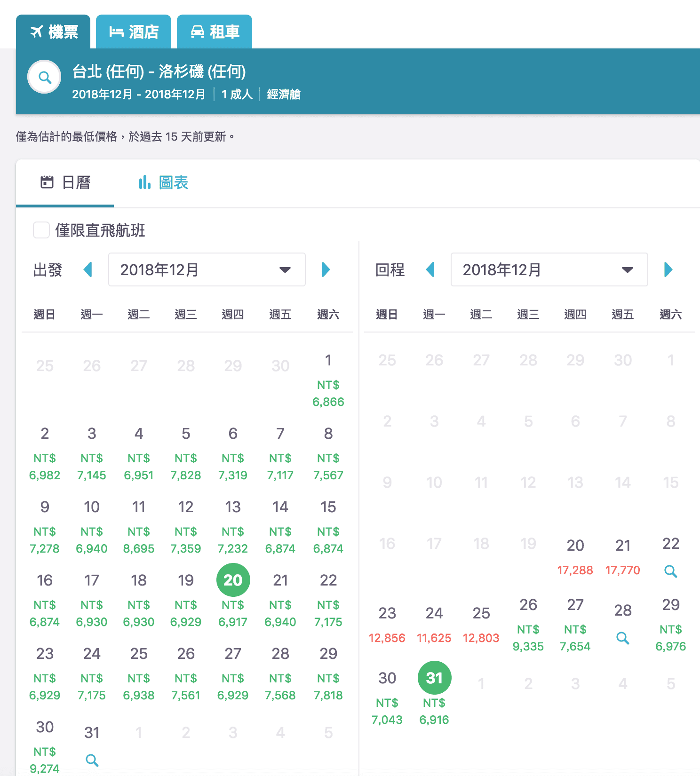Select departure December 10 priced NT$6,940
The height and width of the screenshot is (776, 700).
coord(92,527)
